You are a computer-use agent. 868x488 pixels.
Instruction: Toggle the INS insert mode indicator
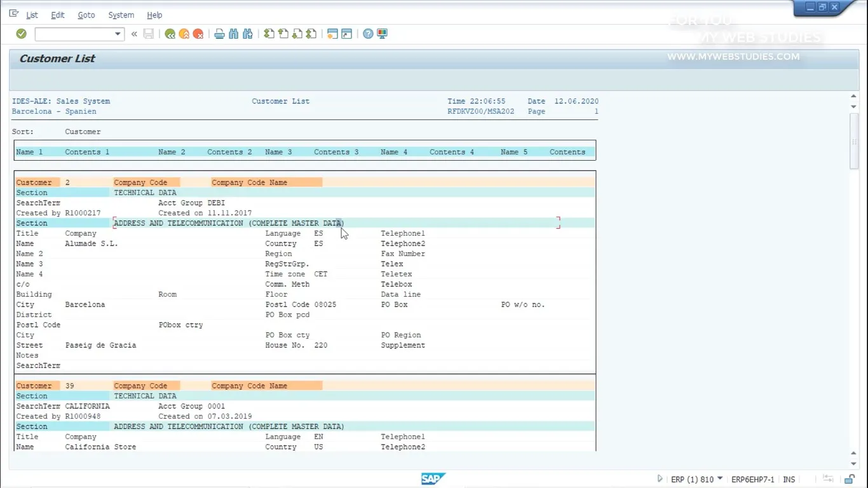789,480
